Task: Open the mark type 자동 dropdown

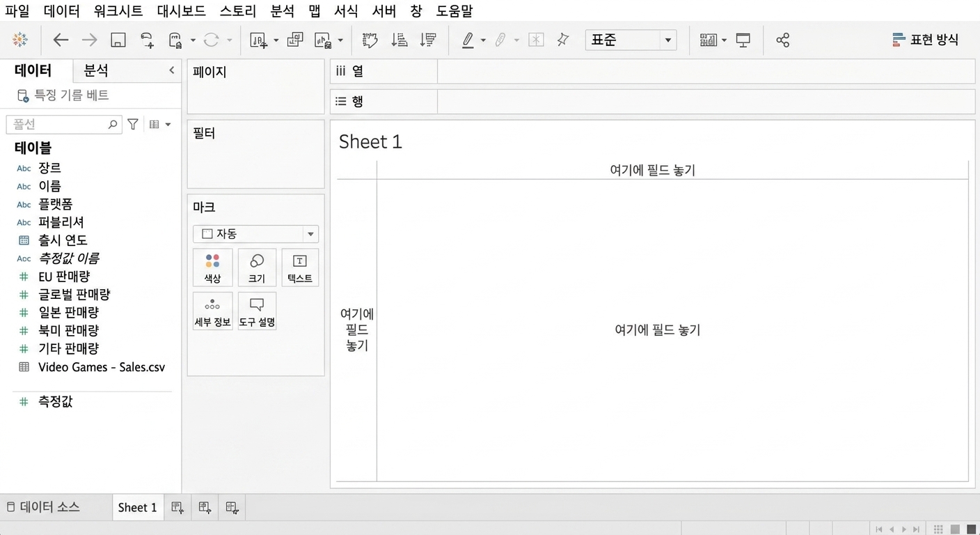Action: point(255,234)
